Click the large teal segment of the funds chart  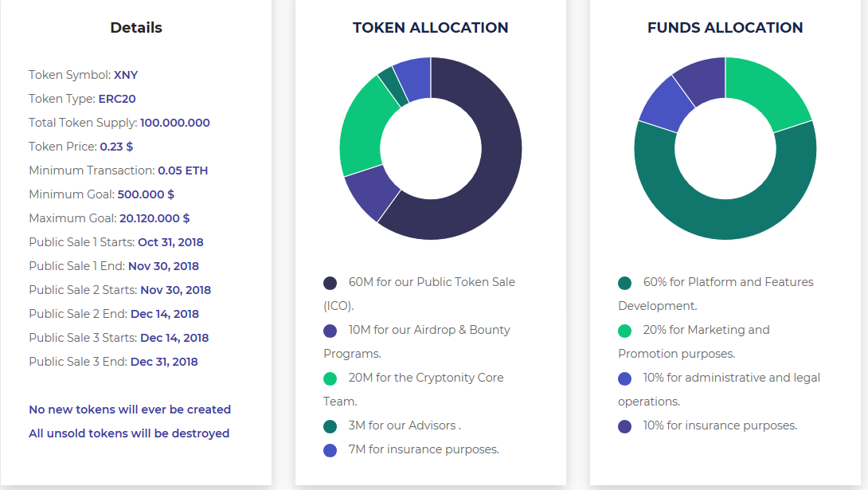(725, 217)
